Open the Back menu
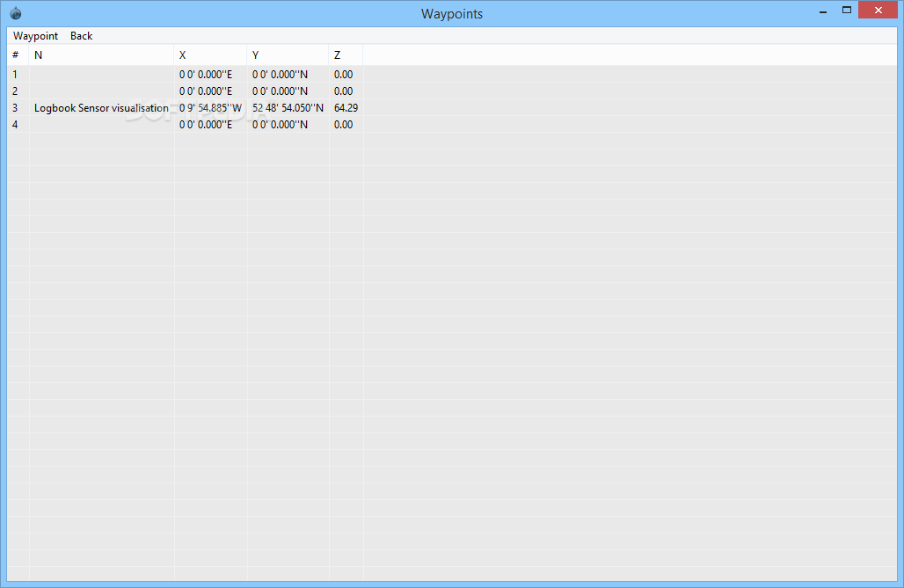 point(81,36)
